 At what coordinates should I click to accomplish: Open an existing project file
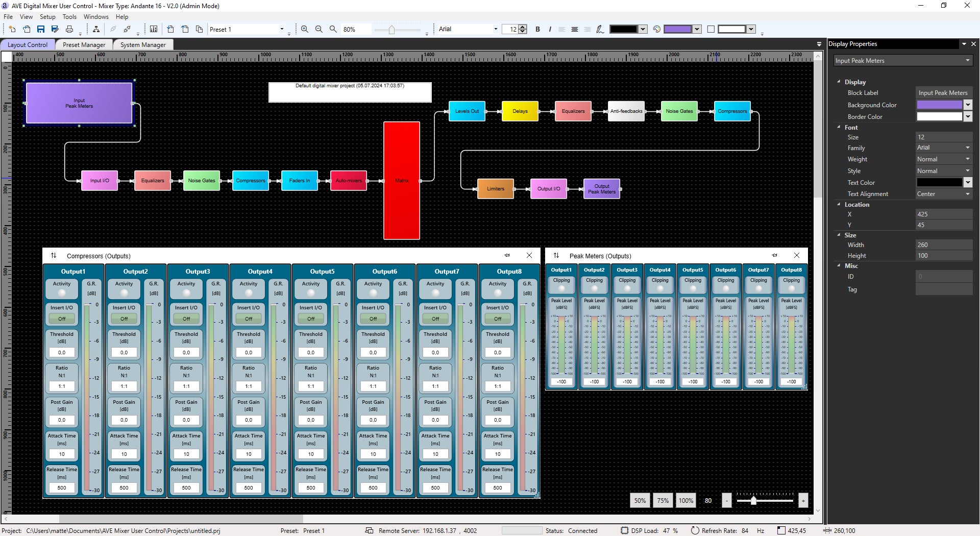tap(27, 29)
